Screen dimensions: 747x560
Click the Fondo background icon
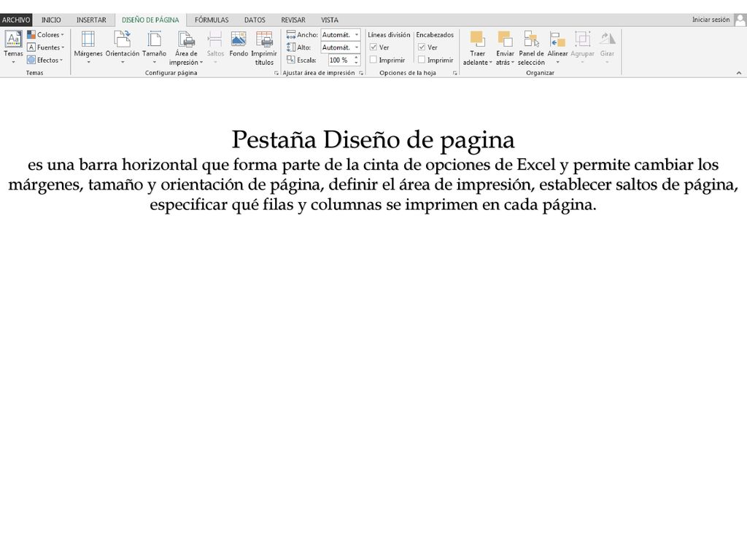[239, 39]
